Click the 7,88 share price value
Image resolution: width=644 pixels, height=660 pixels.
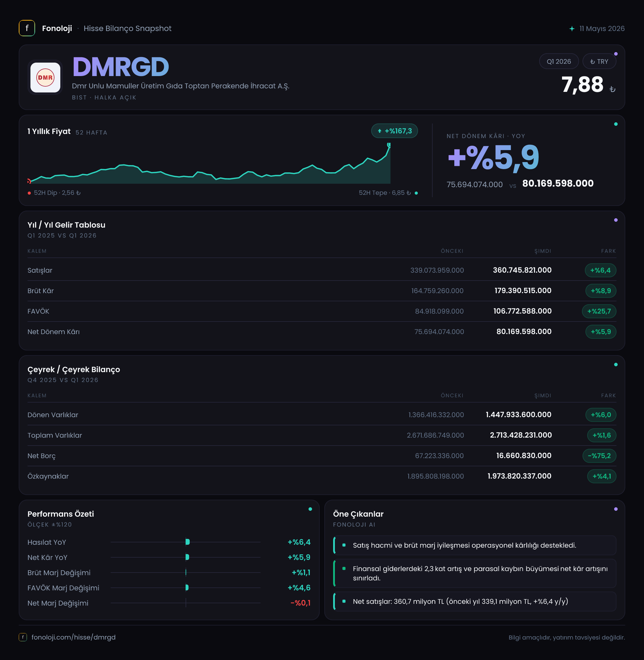[583, 85]
